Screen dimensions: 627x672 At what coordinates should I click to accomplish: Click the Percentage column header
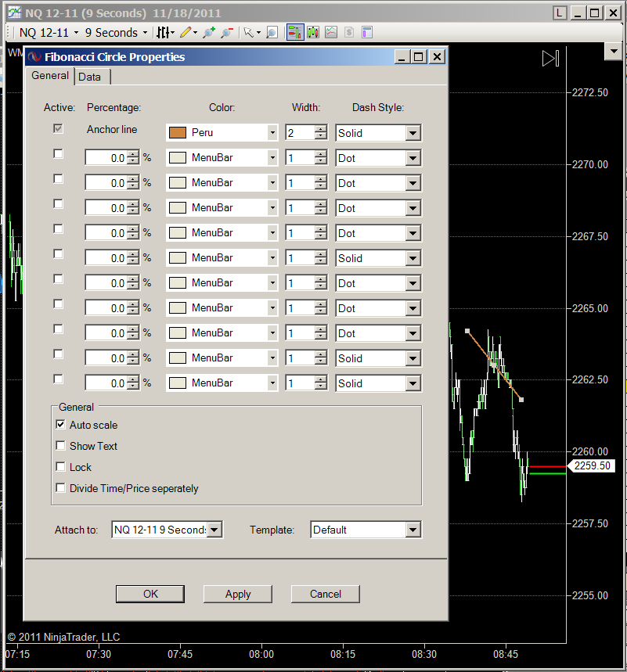click(x=114, y=108)
